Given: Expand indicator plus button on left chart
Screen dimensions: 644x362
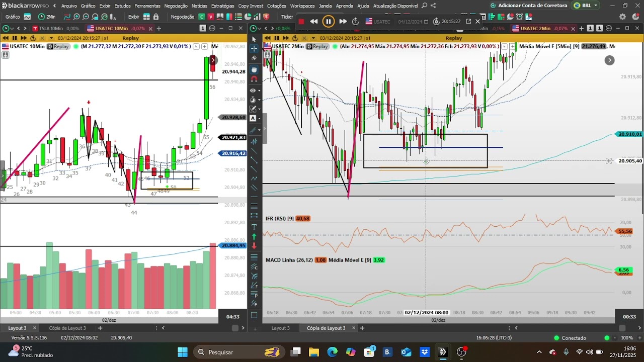Looking at the screenshot, I should 204,46.
